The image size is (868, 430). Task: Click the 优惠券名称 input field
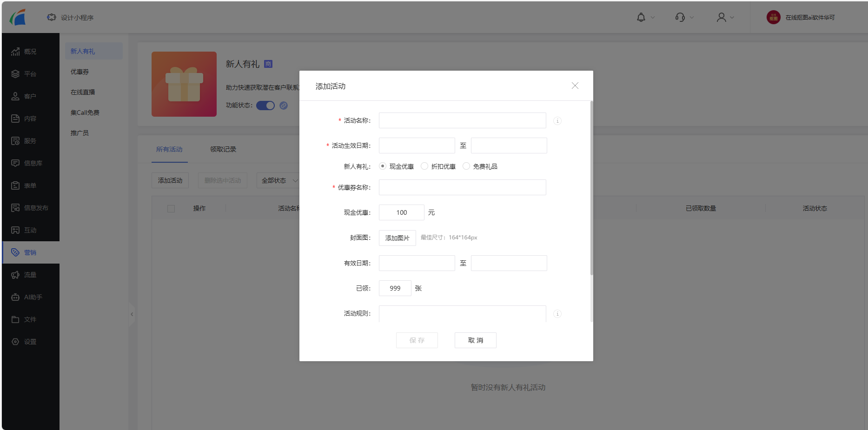tap(462, 187)
